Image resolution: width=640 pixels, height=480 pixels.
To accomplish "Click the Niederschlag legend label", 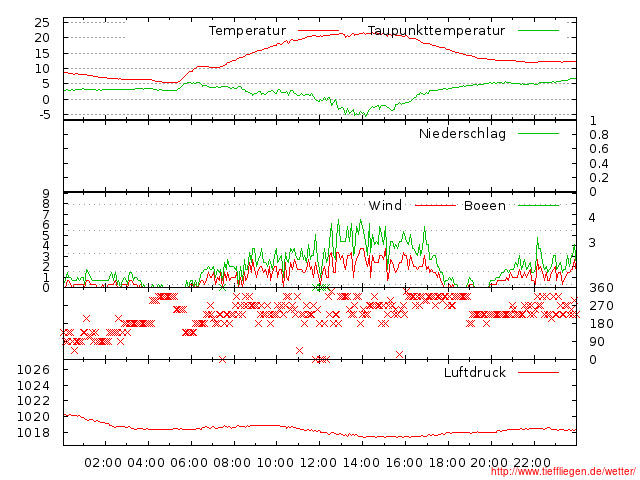I will click(462, 133).
